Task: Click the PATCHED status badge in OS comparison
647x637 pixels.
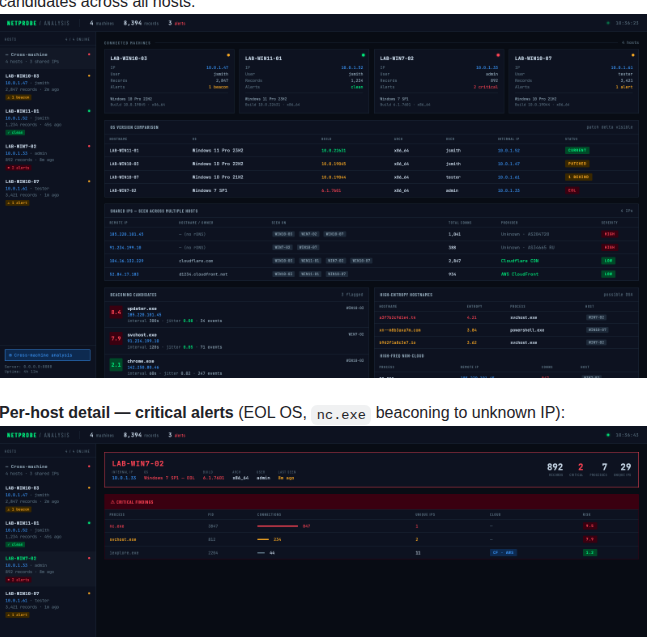Action: pos(577,163)
